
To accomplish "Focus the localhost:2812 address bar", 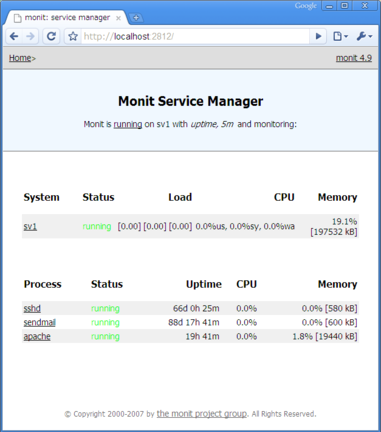I will [195, 36].
